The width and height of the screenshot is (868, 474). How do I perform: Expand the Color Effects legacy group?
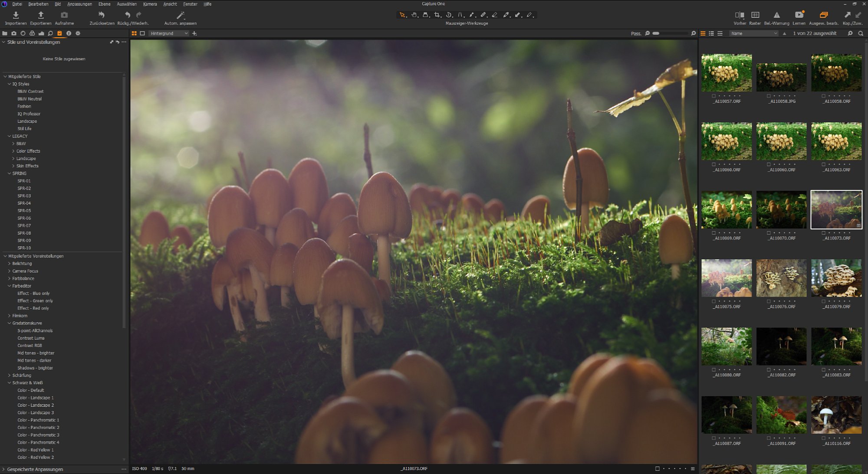pyautogui.click(x=13, y=151)
